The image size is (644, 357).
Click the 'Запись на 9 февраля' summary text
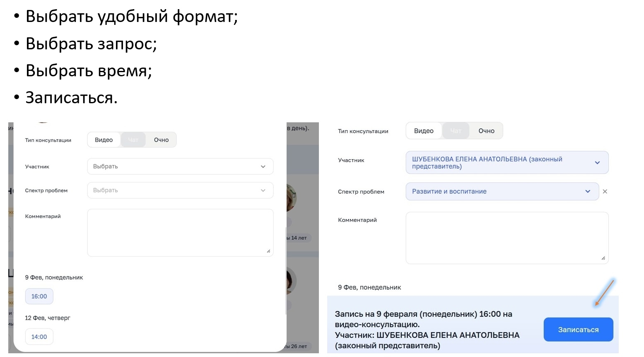point(427,330)
